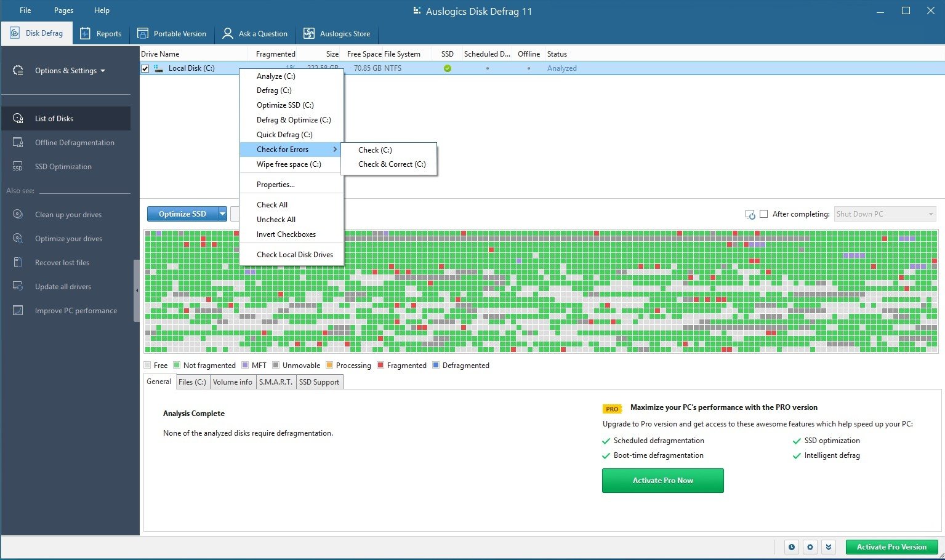Click the List of Disks icon
Image resolution: width=945 pixels, height=560 pixels.
(x=18, y=118)
